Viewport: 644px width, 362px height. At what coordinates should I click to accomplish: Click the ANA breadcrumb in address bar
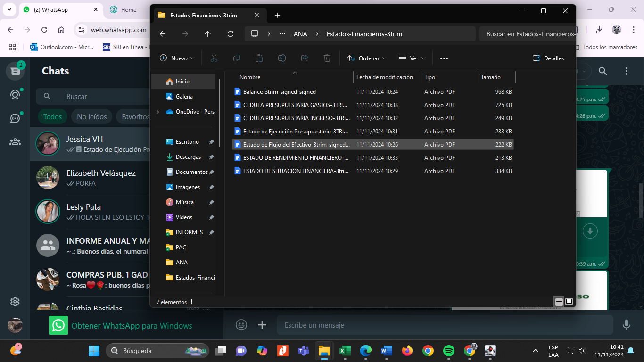[x=300, y=34]
